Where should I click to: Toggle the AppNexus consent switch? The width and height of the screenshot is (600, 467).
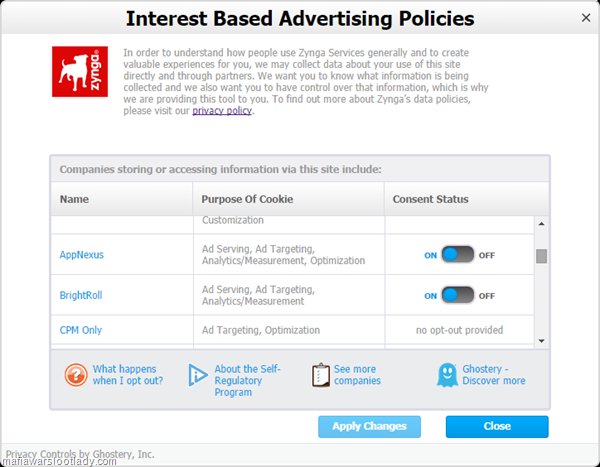(x=458, y=255)
